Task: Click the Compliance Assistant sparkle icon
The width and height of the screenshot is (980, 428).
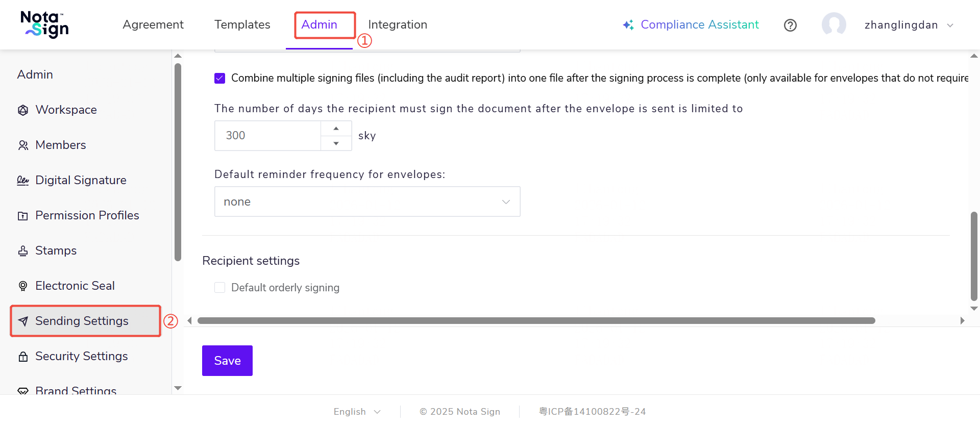Action: (x=628, y=25)
